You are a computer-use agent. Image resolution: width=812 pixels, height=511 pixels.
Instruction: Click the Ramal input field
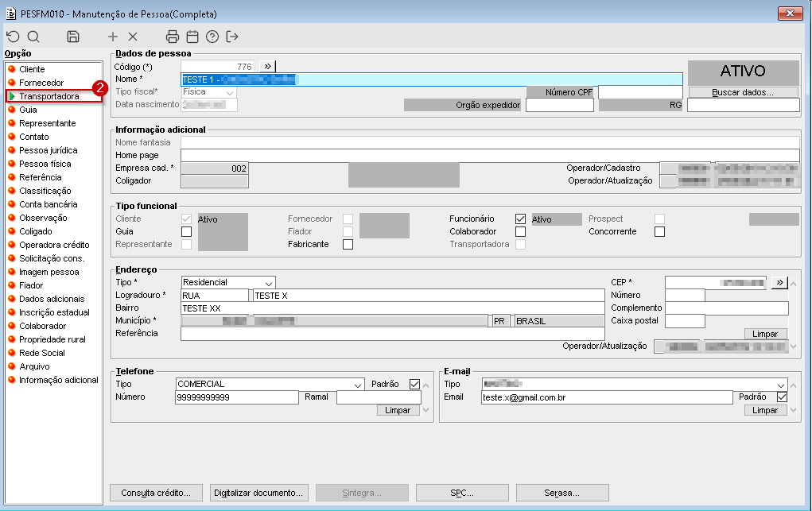pos(379,397)
